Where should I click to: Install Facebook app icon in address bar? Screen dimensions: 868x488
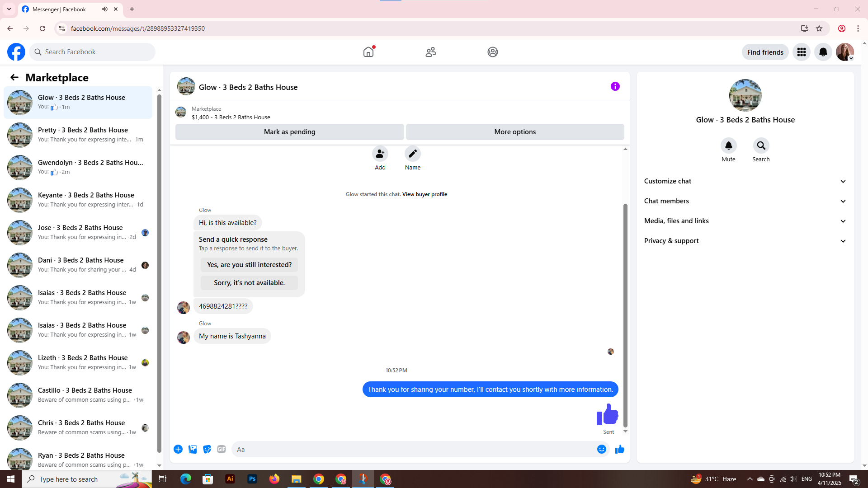pyautogui.click(x=805, y=28)
